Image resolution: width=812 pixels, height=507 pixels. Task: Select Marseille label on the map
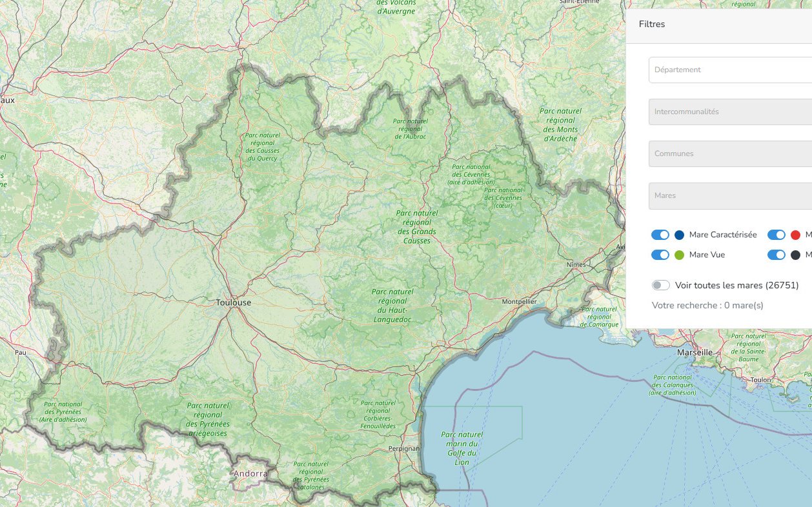695,353
